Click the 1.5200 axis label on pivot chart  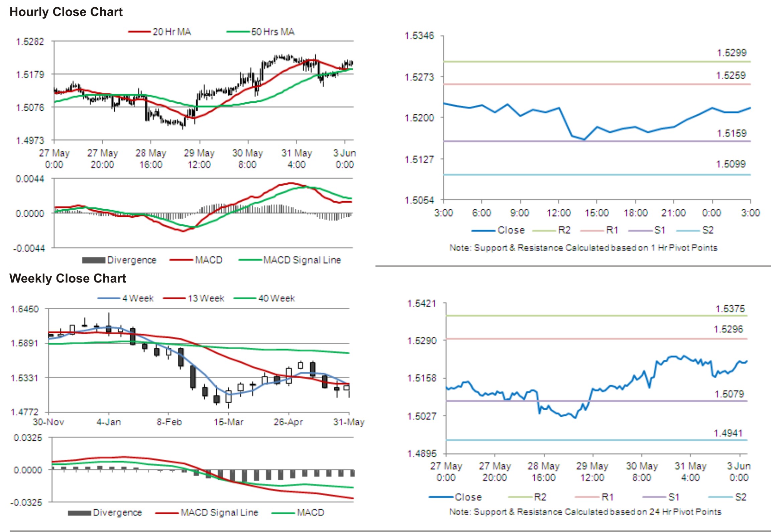419,118
